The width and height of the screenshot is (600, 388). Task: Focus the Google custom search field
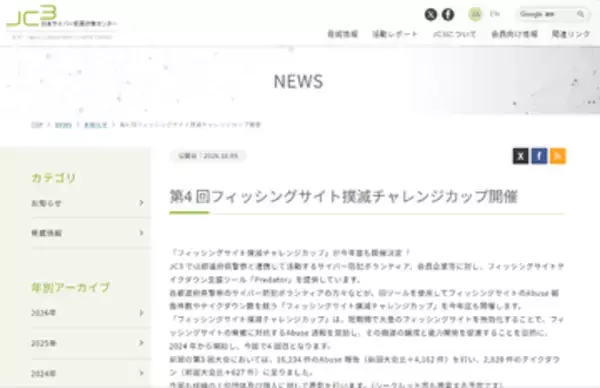pyautogui.click(x=546, y=14)
